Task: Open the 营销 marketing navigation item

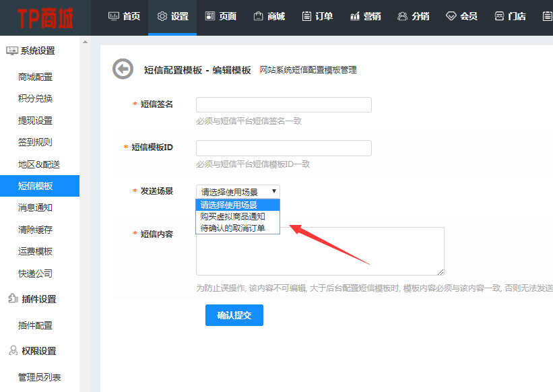Action: (366, 16)
